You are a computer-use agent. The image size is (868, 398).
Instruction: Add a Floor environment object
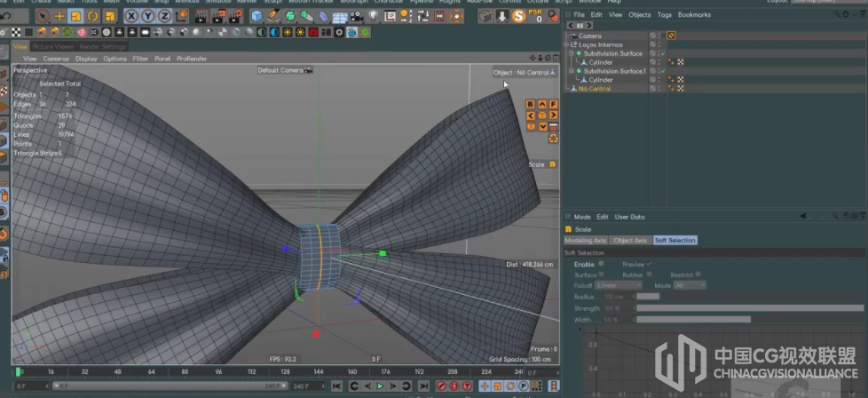[340, 16]
